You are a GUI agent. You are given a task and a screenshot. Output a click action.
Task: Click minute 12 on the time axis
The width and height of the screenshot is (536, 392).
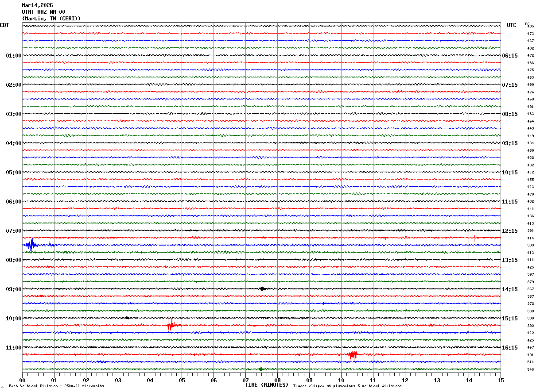[x=405, y=380]
